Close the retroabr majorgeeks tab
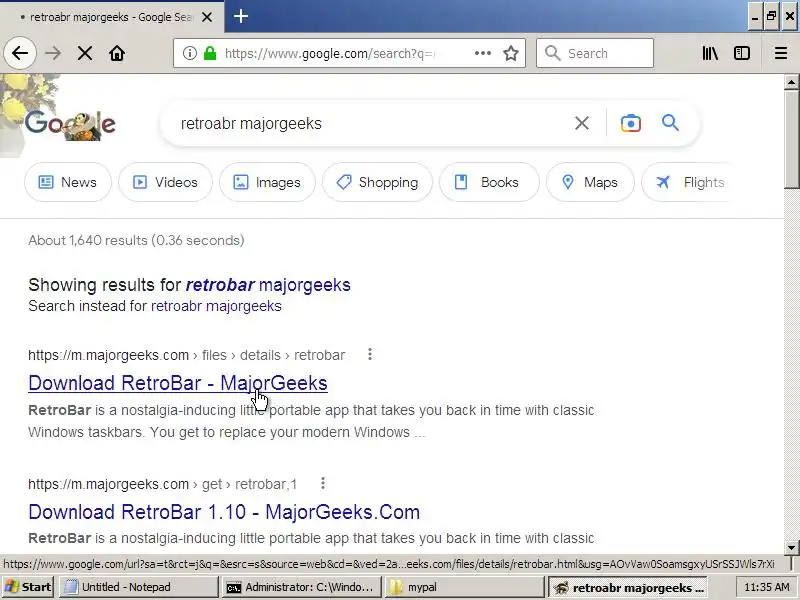The width and height of the screenshot is (800, 600). pos(207,17)
